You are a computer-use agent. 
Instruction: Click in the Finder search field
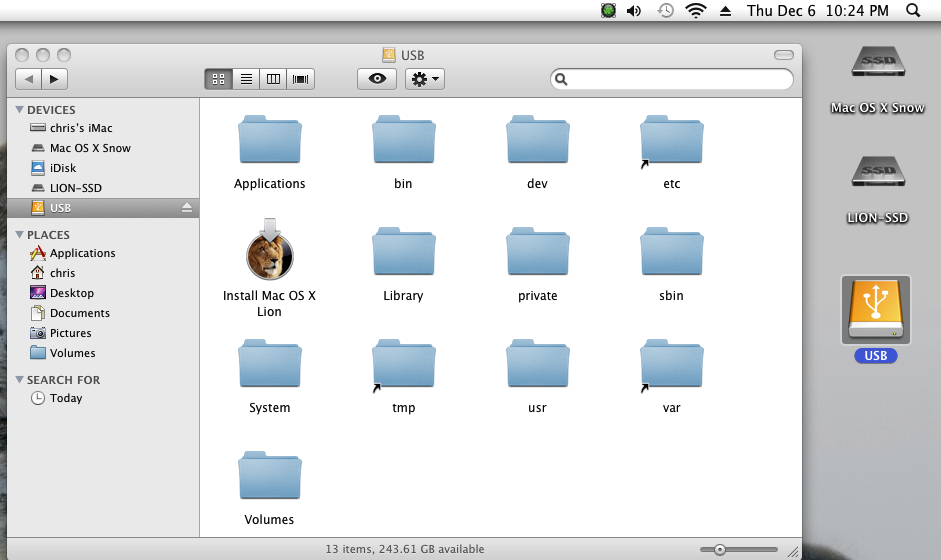672,79
